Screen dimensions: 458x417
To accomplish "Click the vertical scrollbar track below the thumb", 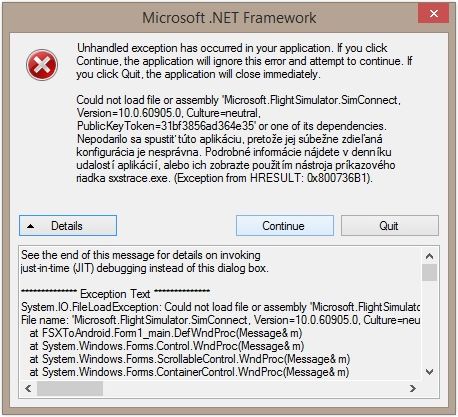I will 429,323.
